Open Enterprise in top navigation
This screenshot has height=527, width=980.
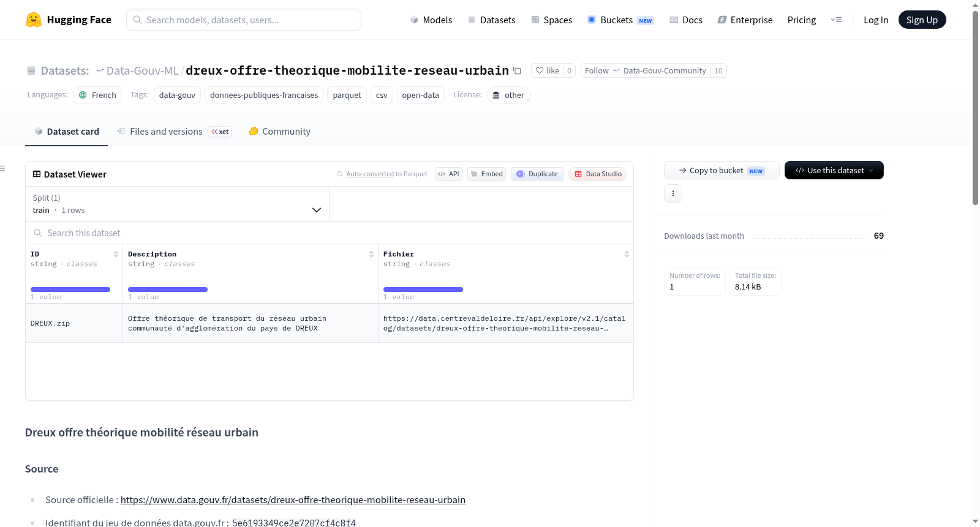pos(745,20)
